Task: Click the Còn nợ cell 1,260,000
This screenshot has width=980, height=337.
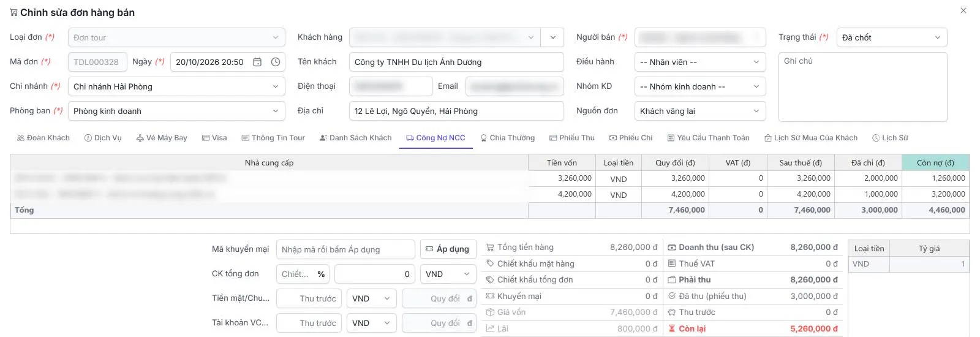Action: pyautogui.click(x=935, y=178)
